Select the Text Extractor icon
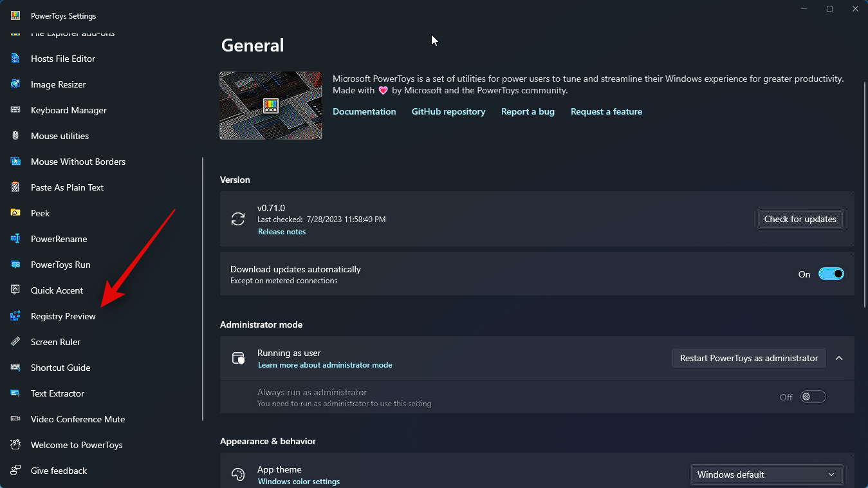 pyautogui.click(x=15, y=393)
